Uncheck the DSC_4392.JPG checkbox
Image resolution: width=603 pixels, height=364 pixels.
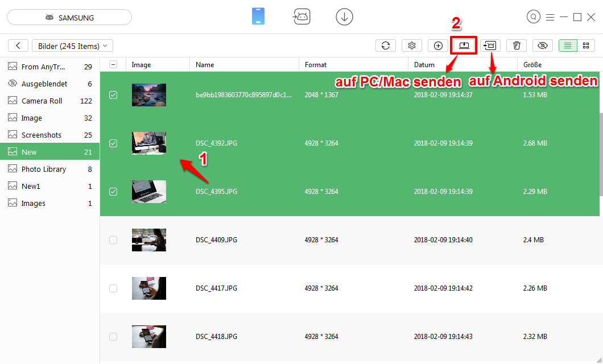(113, 143)
